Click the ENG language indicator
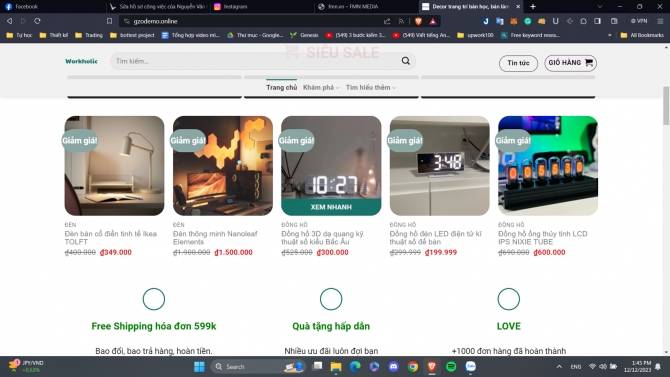 coord(576,367)
